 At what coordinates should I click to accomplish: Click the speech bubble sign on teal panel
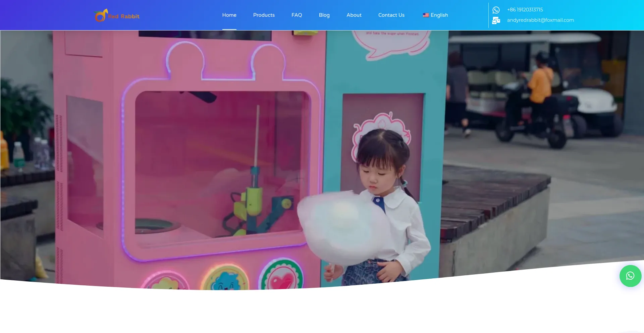click(391, 42)
